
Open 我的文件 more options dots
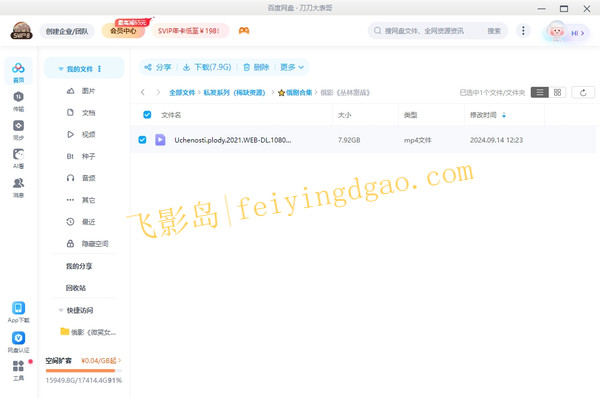99,69
